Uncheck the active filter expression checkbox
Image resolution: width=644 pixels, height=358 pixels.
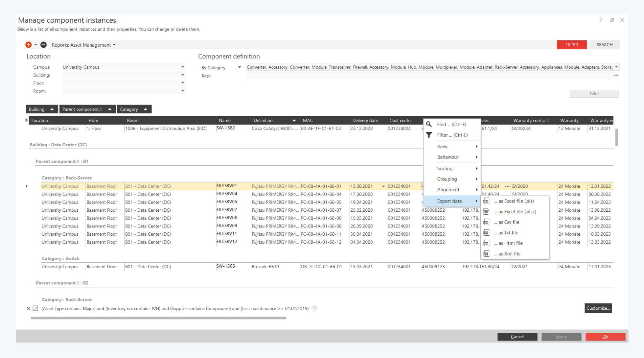[35, 308]
